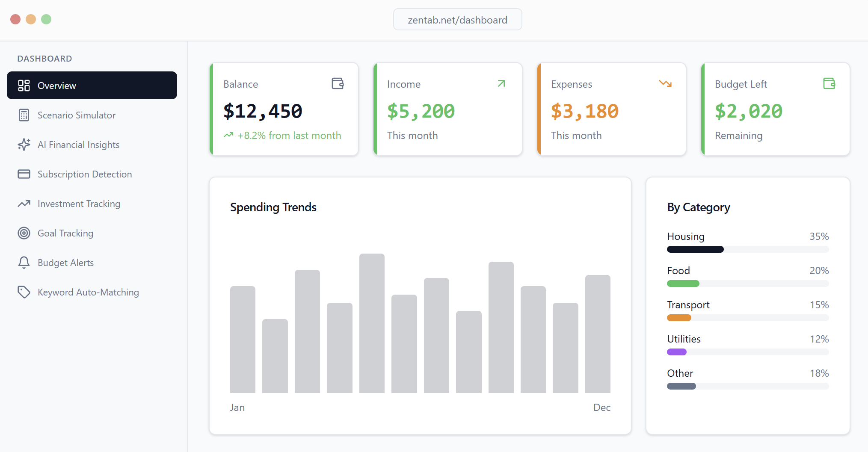This screenshot has height=452, width=868.
Task: Click the up-right arrow on Income card
Action: 501,83
